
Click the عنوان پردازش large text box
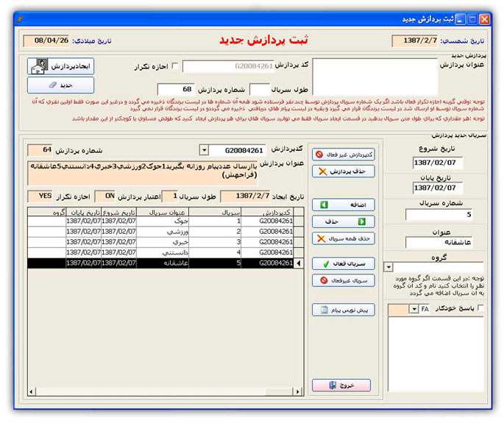click(375, 77)
